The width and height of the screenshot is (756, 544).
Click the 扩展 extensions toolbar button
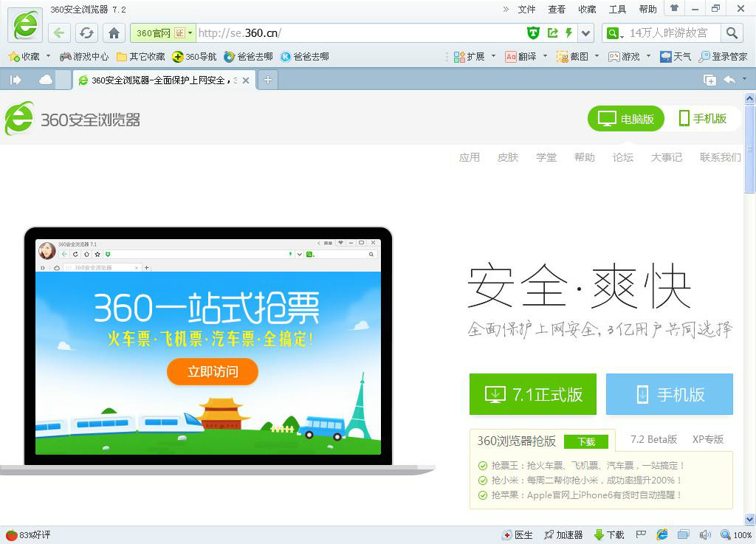469,56
